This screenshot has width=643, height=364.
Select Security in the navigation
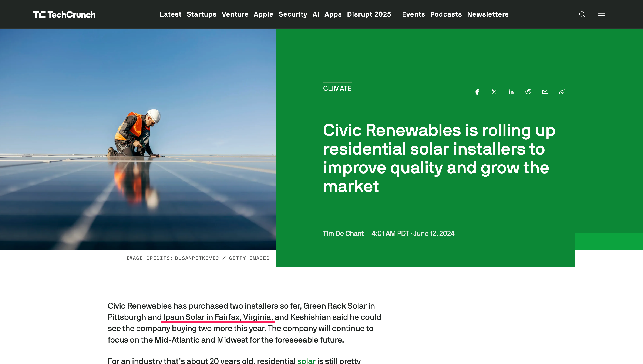point(293,14)
